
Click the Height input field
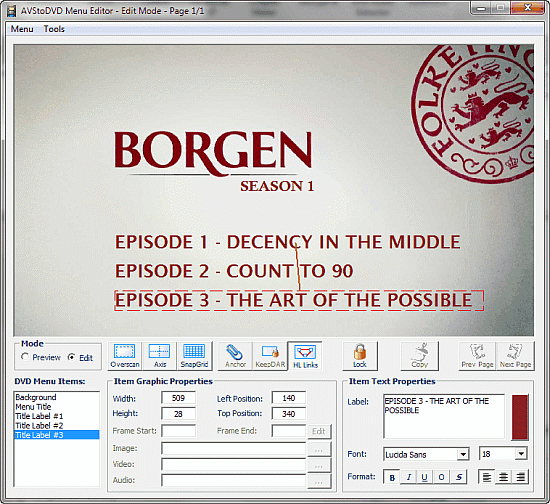(179, 414)
